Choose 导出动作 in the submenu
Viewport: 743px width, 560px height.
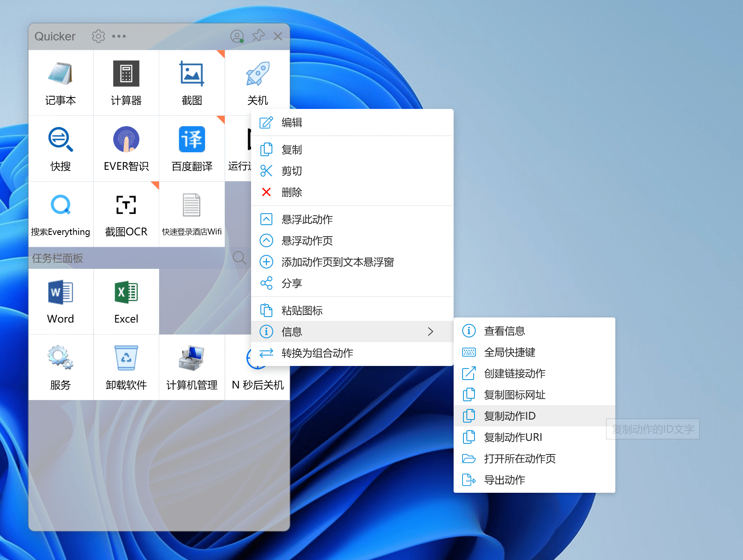tap(534, 480)
